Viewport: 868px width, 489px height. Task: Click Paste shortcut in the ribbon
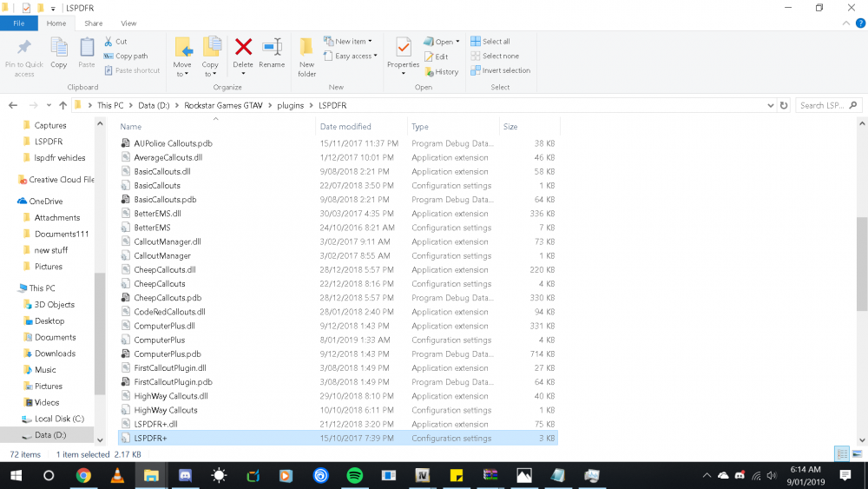click(x=132, y=70)
